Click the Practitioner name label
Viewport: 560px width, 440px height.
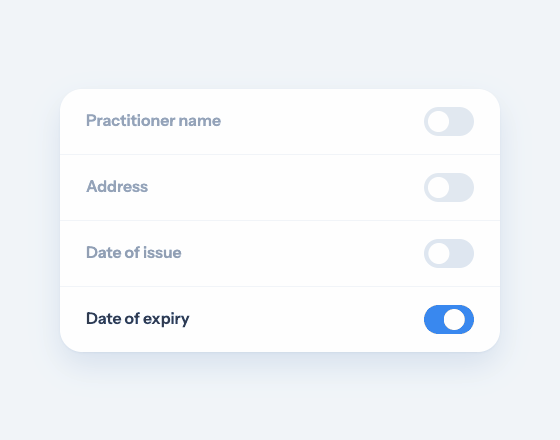(x=153, y=121)
